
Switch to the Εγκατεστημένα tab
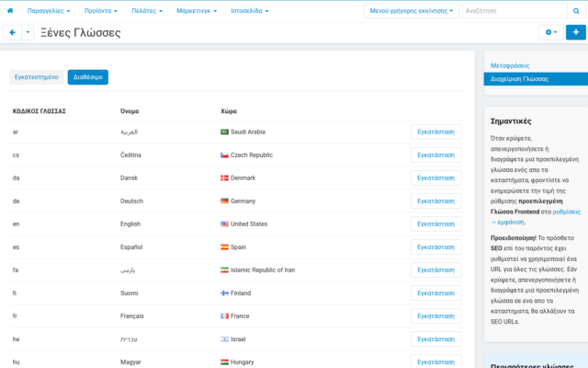(37, 77)
